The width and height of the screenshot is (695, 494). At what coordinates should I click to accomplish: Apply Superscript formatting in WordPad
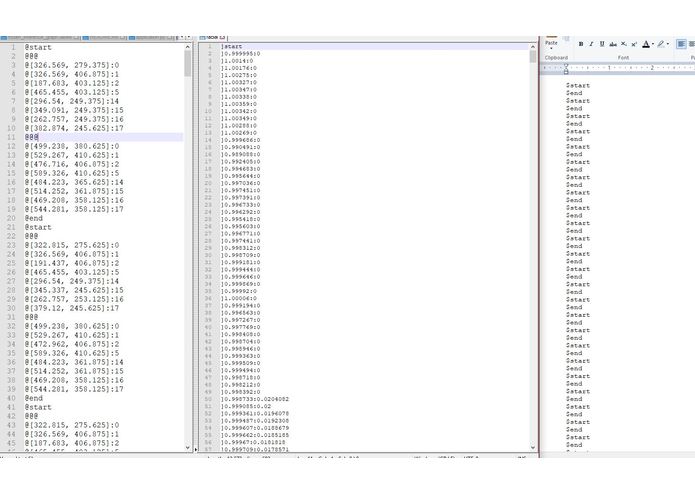click(634, 44)
